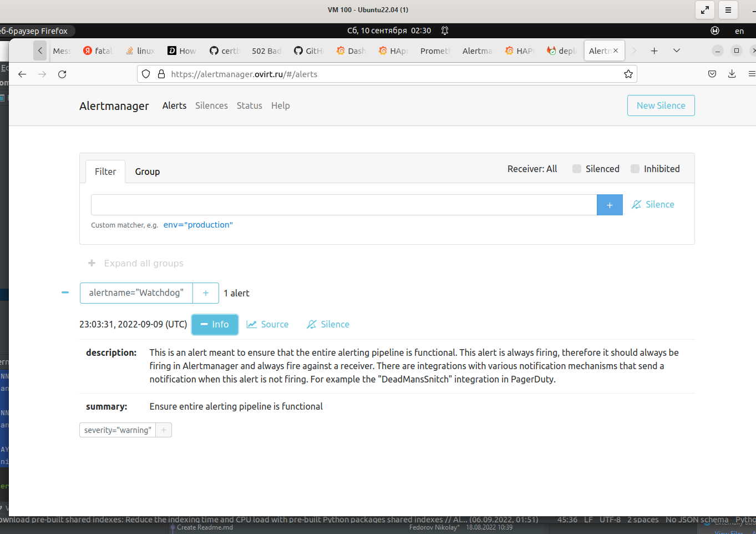Switch to the Dash Grafana tab

pos(351,51)
